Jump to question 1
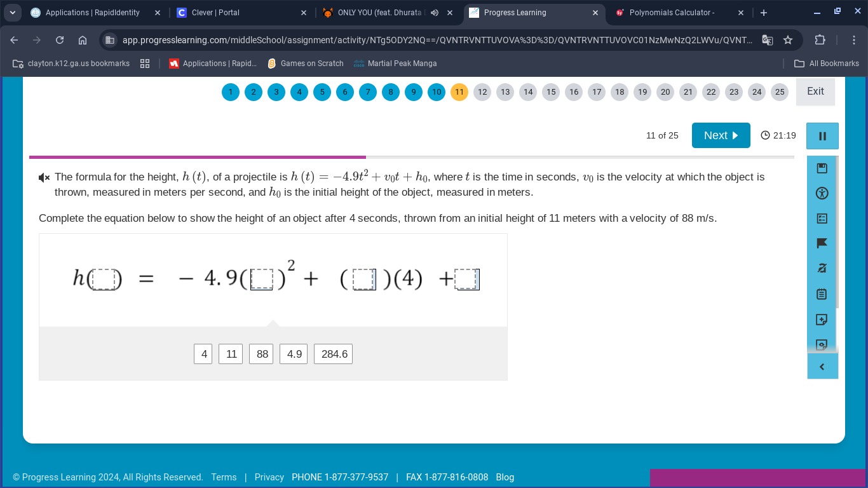This screenshot has width=868, height=488. 231,92
